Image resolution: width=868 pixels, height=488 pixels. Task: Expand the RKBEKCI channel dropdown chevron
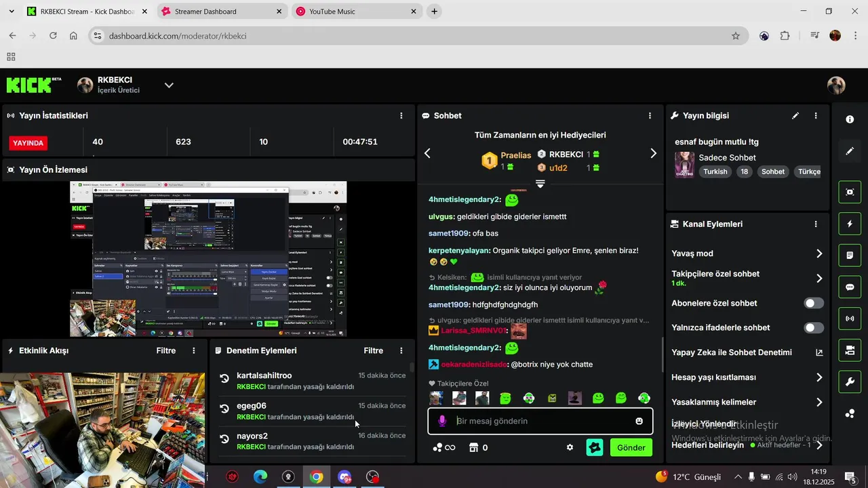[169, 85]
